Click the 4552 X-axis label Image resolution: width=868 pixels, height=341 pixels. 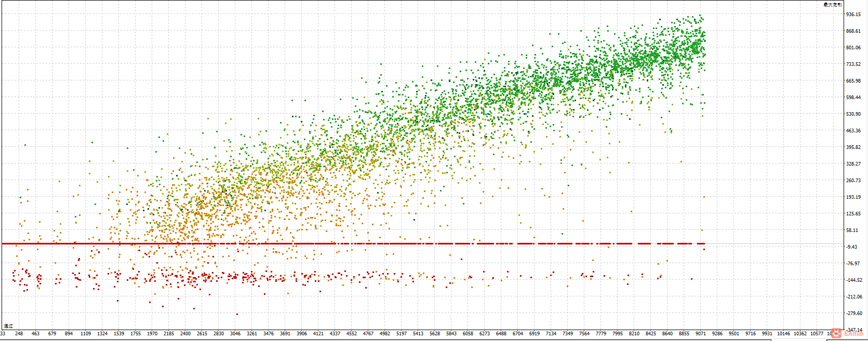click(x=352, y=334)
